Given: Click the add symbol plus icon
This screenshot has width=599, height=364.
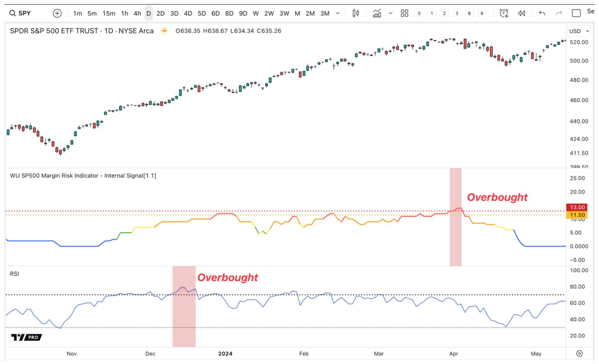Looking at the screenshot, I should (x=57, y=13).
